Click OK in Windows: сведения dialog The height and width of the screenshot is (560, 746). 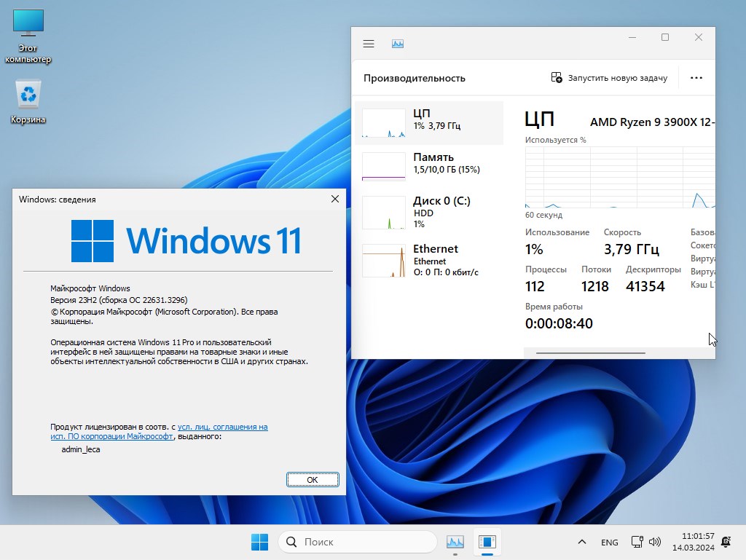(x=313, y=480)
